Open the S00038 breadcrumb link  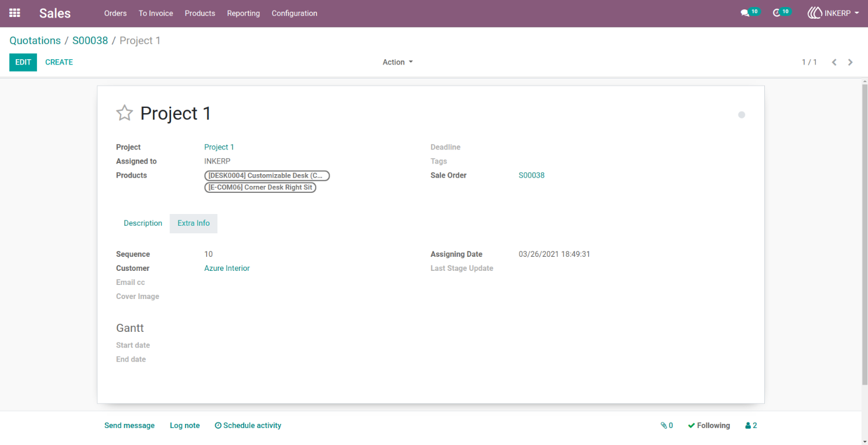tap(90, 40)
